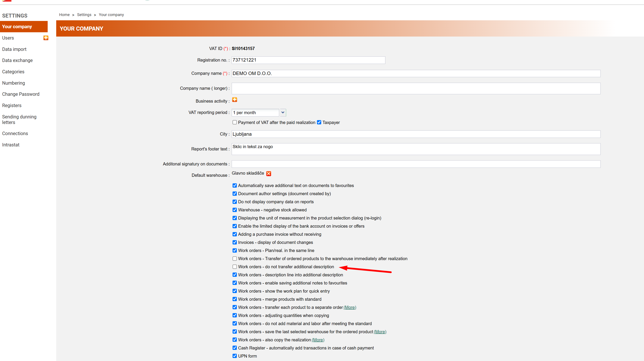This screenshot has height=361, width=644.
Task: Toggle Warehouse negative stock allowed
Action: click(x=234, y=210)
